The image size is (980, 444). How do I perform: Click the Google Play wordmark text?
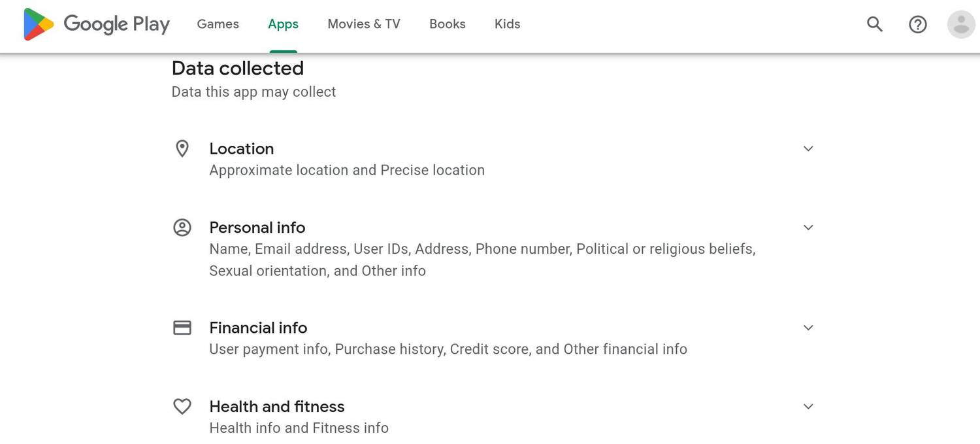[x=116, y=25]
